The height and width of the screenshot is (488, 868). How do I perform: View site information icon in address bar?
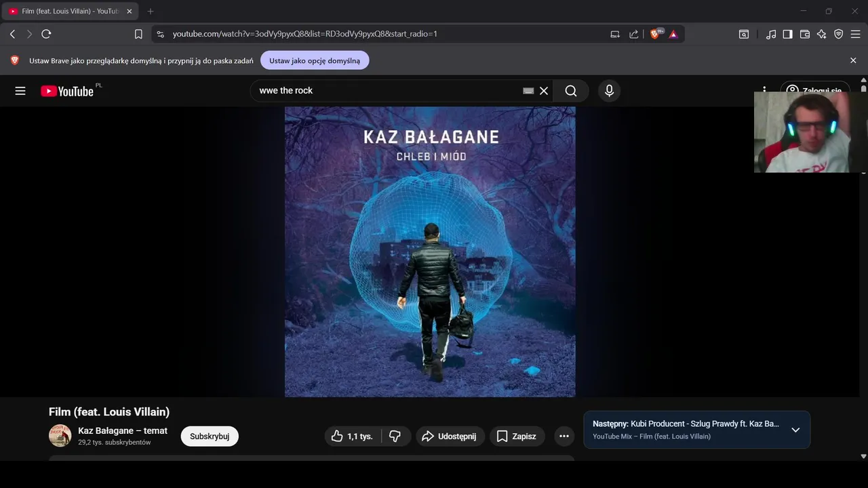coord(160,34)
